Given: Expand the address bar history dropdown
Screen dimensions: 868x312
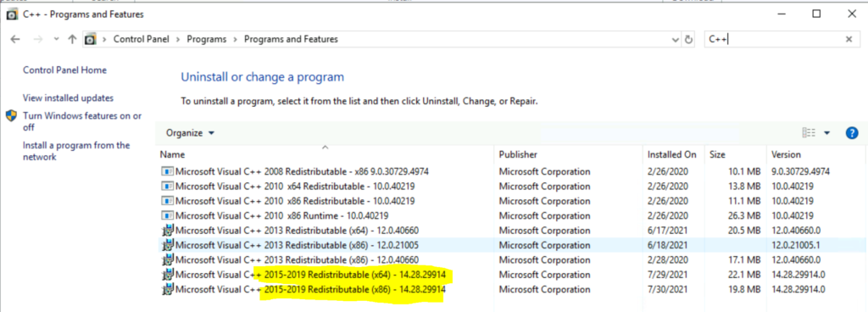Looking at the screenshot, I should (676, 40).
